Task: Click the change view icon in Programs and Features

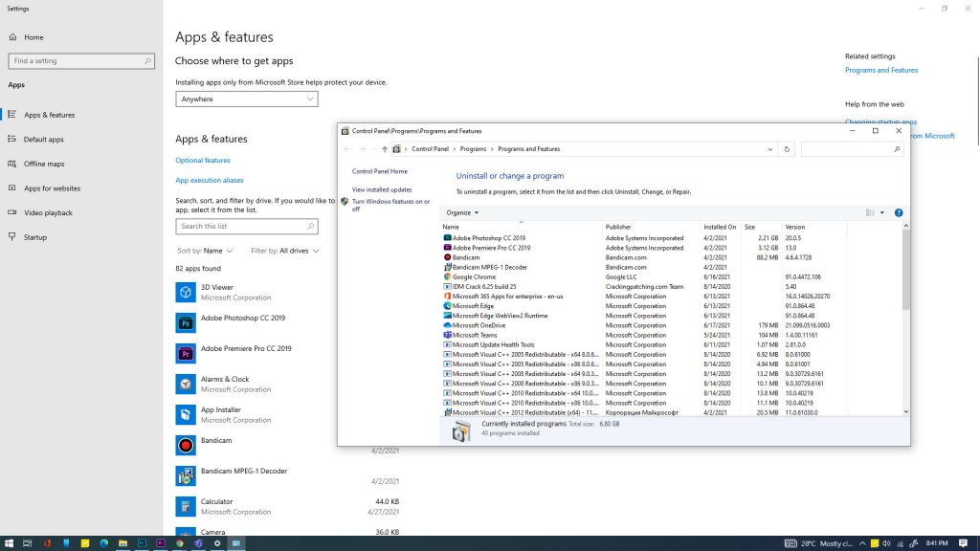Action: [870, 213]
